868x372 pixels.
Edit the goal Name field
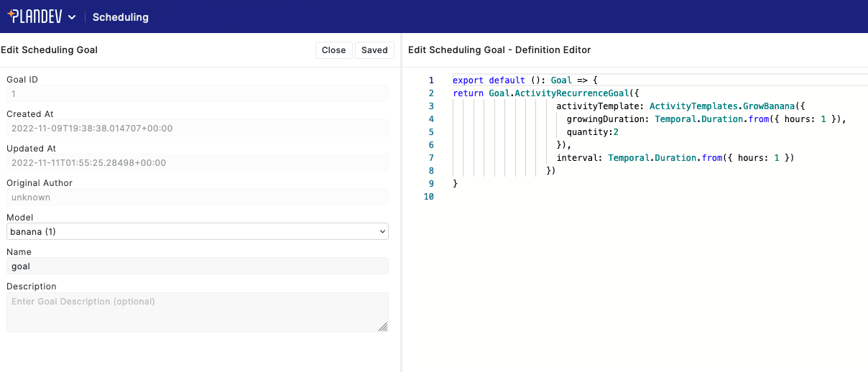click(x=198, y=266)
